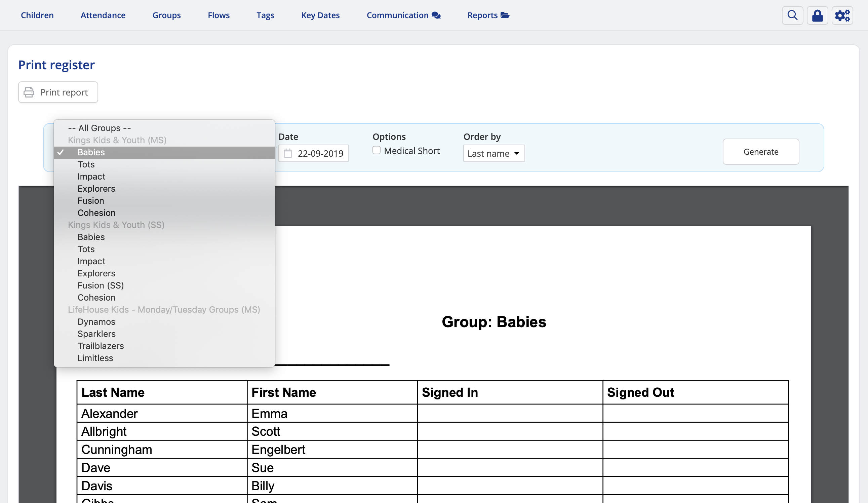Click the Medical Short label text

(x=411, y=151)
